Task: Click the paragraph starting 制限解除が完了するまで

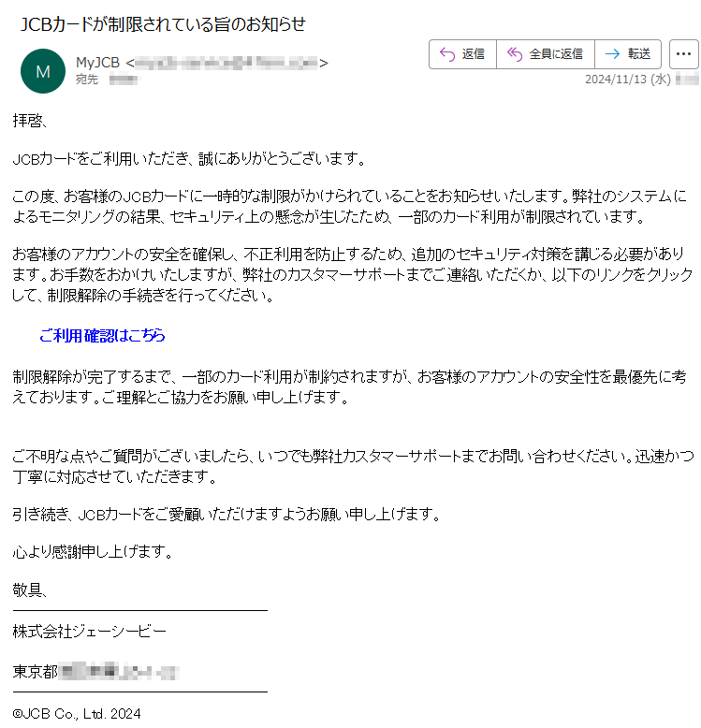Action: coord(349,386)
